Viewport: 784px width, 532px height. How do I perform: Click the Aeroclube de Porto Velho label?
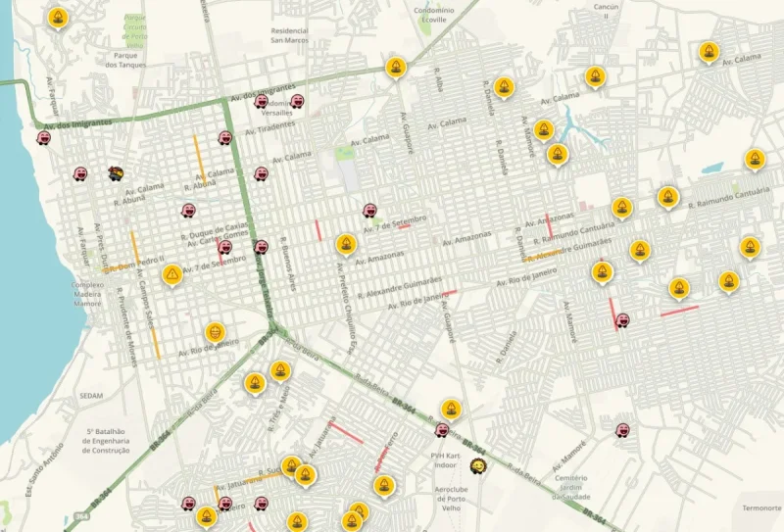(451, 499)
